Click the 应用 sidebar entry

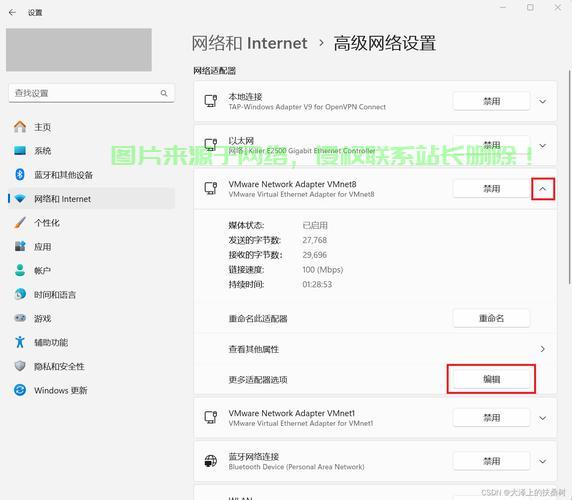tap(91, 247)
